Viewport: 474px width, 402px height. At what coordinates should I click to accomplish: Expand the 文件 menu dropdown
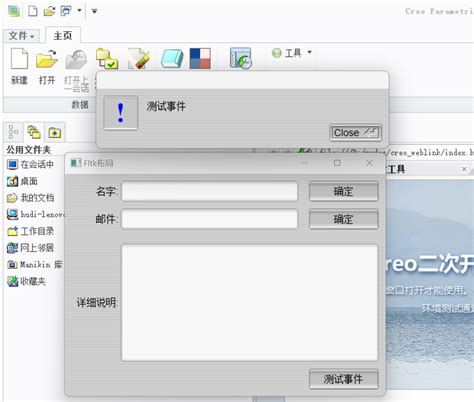coord(21,36)
